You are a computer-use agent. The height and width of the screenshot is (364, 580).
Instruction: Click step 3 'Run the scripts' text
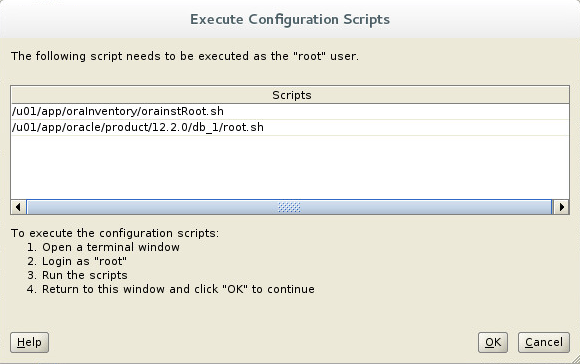click(x=77, y=275)
